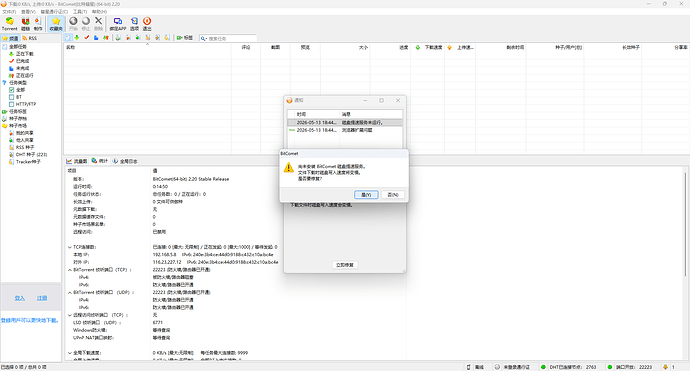This screenshot has width=690, height=371.
Task: Select 我的共享 under 种子市场
Action: [x=25, y=133]
